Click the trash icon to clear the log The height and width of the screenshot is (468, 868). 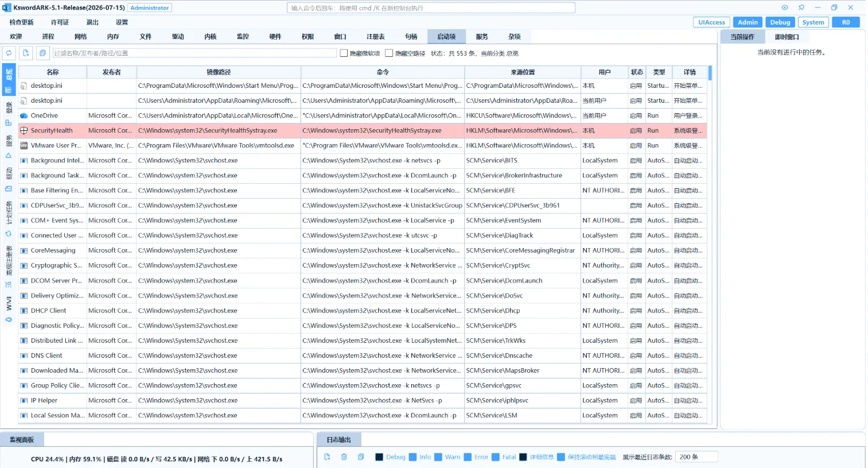coord(344,457)
